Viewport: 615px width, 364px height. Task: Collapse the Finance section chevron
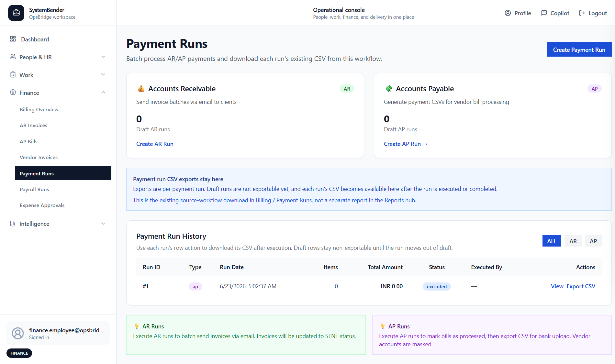point(103,93)
